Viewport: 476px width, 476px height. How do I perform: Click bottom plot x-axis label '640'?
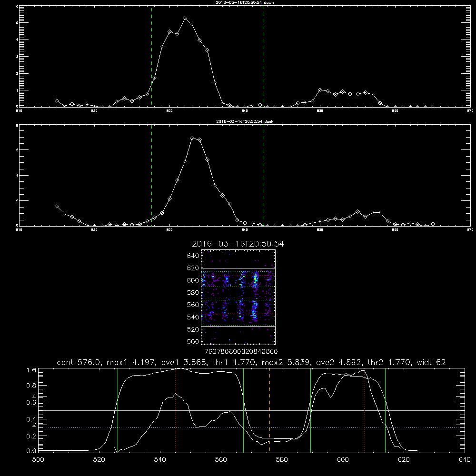(465, 460)
